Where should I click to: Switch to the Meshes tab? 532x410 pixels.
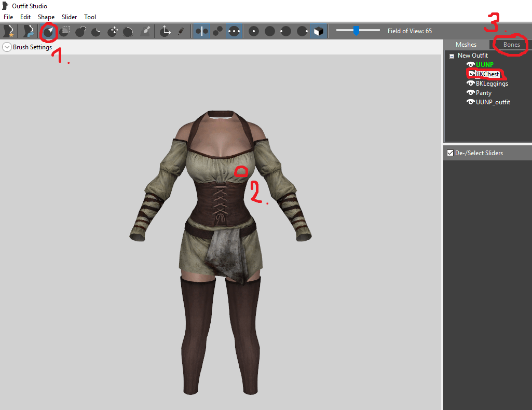pos(466,45)
